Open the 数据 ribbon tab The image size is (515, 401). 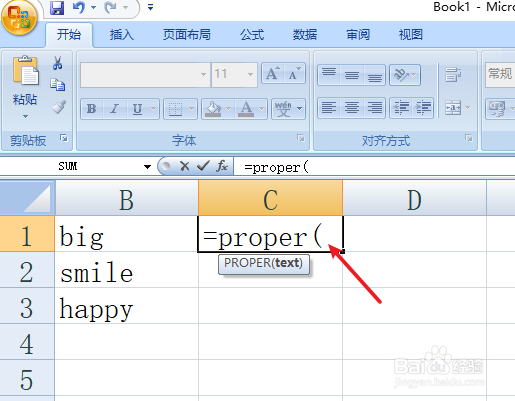click(x=305, y=34)
